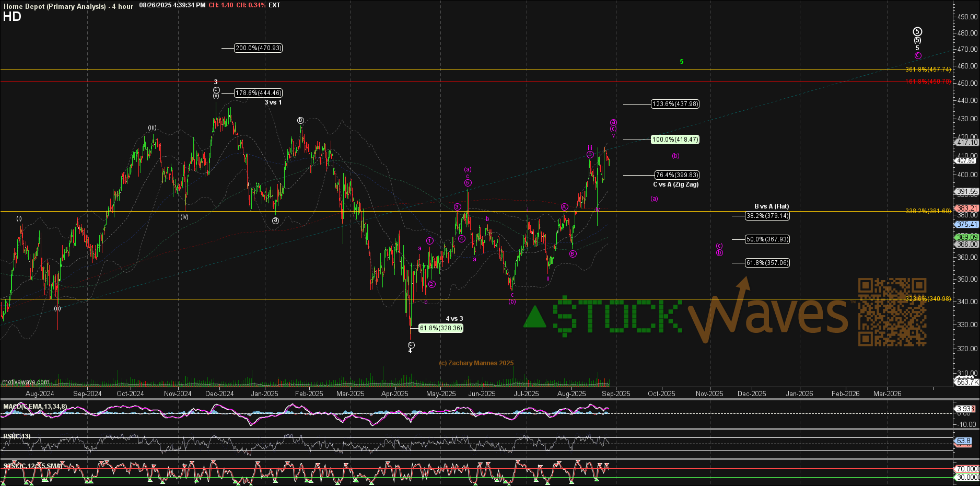Click the wave (iii) label near Oct-2024
Viewport: 980px width, 486px height.
152,128
